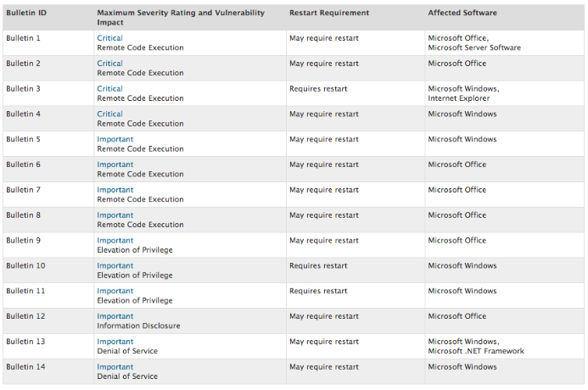Image resolution: width=588 pixels, height=390 pixels.
Task: Click 'Requires restart' in Bulletin 11 row
Action: pos(318,292)
